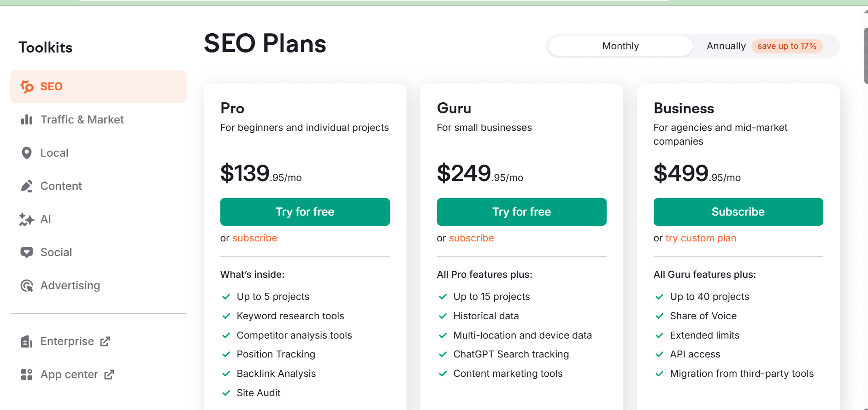Click the Content pencil icon
Image resolution: width=868 pixels, height=410 pixels.
tap(27, 186)
